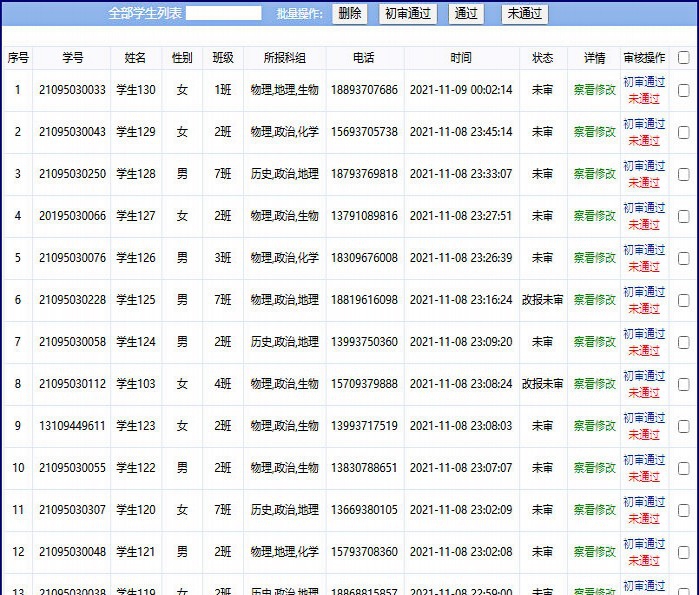Tick the select-all checkbox in table header
Screen dimensions: 699x595
coord(683,57)
